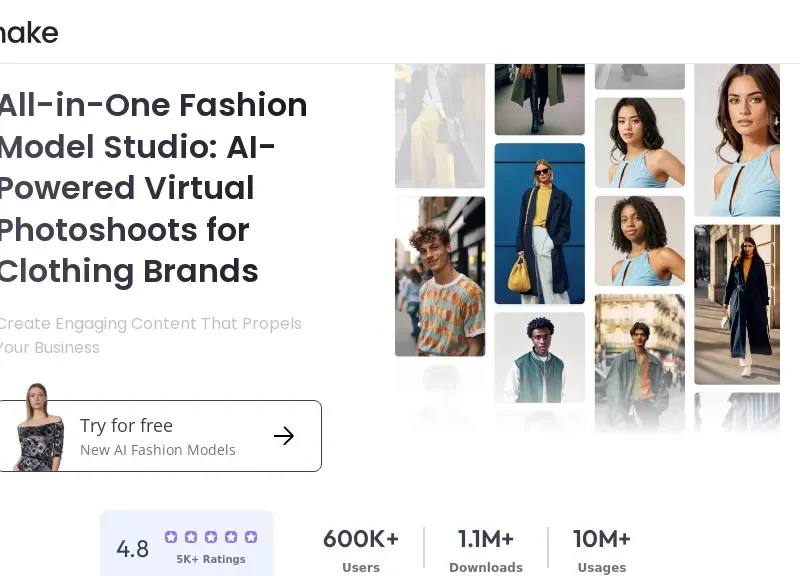
Task: Click the last rating star icon
Action: (x=251, y=536)
